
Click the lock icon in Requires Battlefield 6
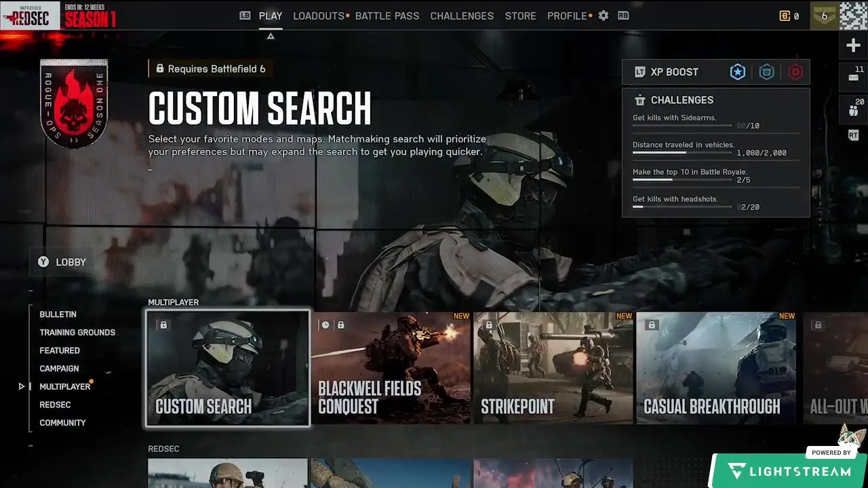coord(160,69)
